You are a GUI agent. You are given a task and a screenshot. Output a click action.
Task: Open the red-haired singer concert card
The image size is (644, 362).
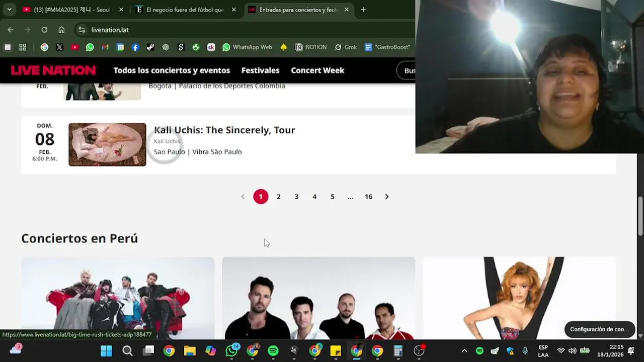tap(519, 298)
